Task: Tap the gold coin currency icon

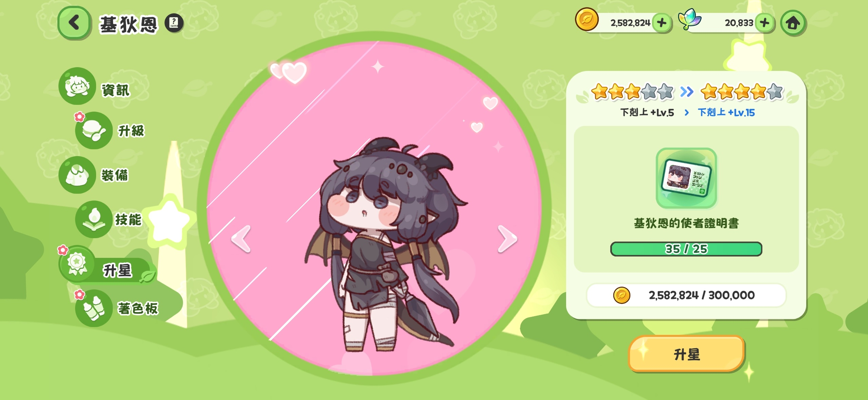Action: pos(586,20)
